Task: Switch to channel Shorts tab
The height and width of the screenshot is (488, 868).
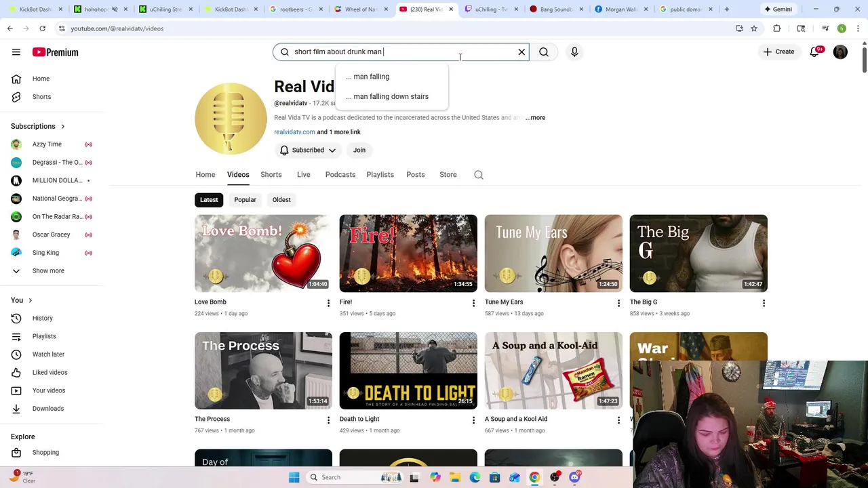Action: [x=271, y=175]
